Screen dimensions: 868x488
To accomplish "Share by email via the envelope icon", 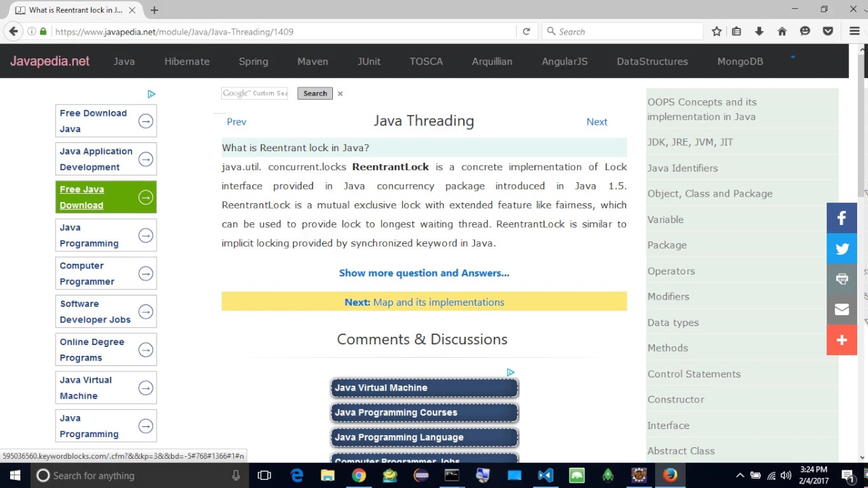I will (842, 309).
